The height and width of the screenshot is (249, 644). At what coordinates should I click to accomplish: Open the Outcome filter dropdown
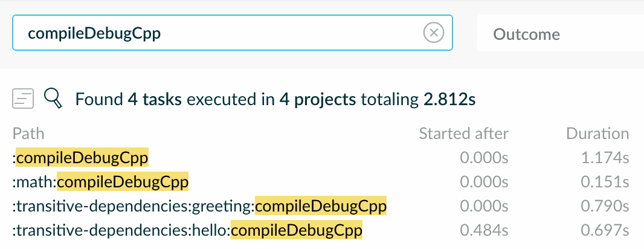point(560,34)
